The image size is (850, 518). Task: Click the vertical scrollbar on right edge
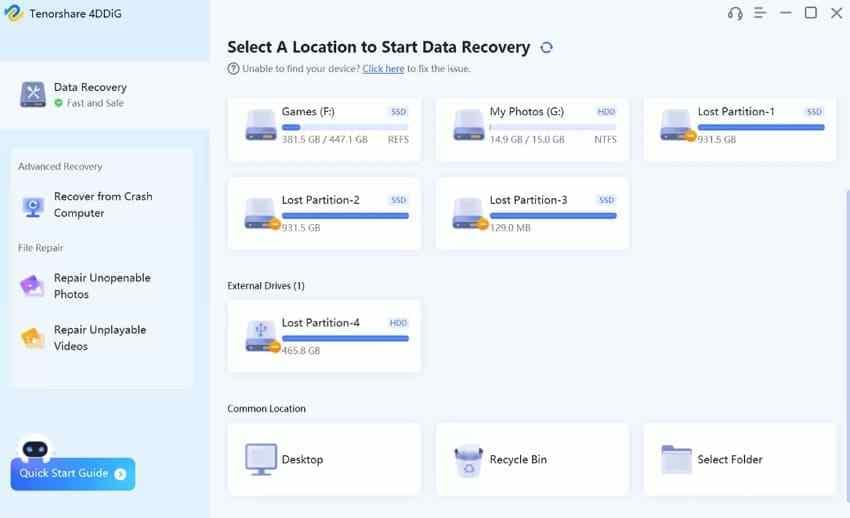[847, 347]
